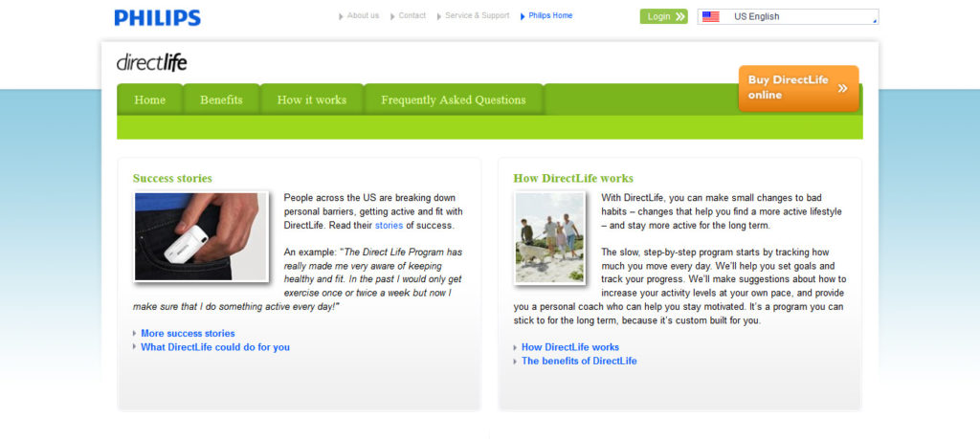Follow the How DirectLife works link
The image size is (980, 439).
(x=570, y=347)
